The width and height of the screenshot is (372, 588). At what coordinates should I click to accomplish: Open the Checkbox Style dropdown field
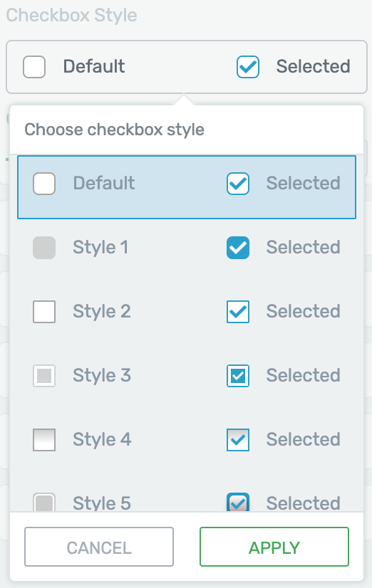click(187, 67)
